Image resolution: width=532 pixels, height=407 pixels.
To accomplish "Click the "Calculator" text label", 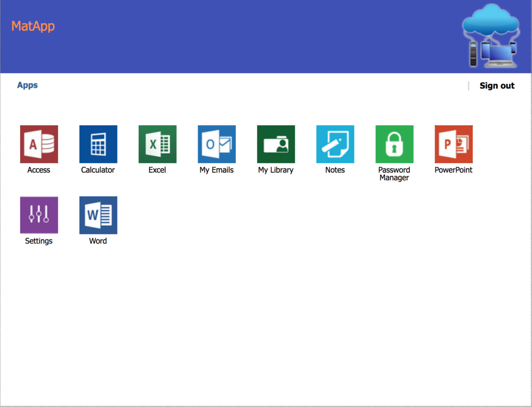I will pyautogui.click(x=98, y=170).
